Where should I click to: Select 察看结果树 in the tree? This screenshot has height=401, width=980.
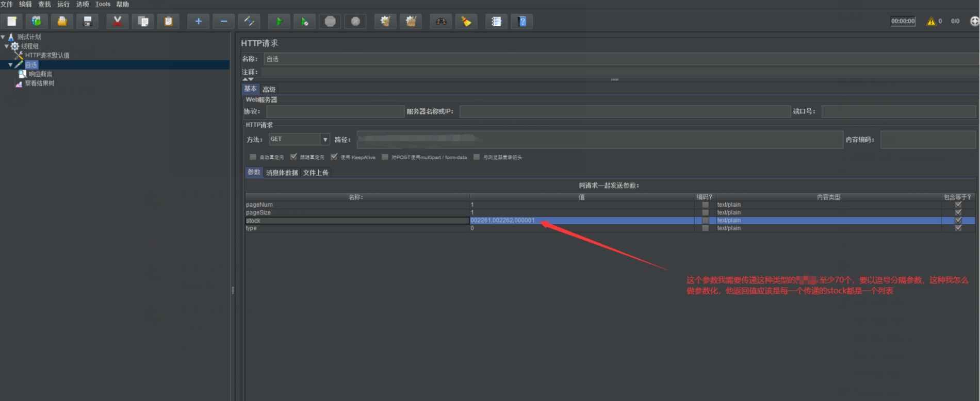point(39,83)
